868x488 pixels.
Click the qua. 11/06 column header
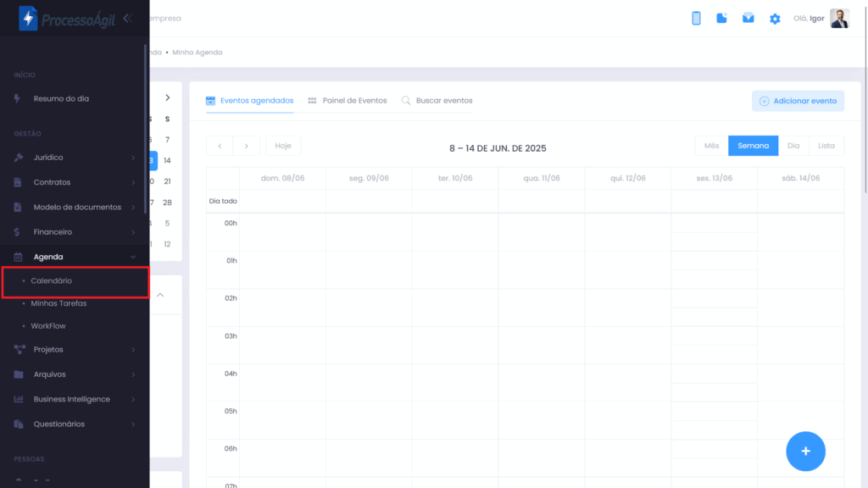click(542, 178)
